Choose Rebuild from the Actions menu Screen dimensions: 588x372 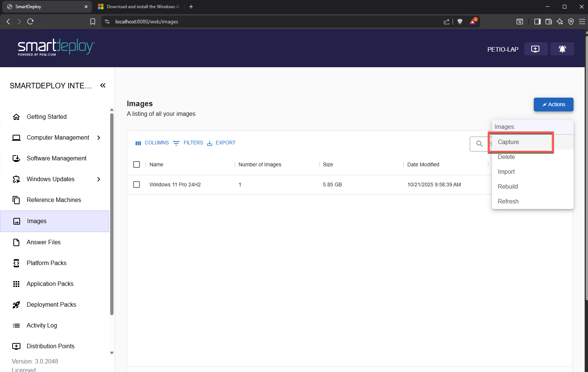tap(507, 187)
